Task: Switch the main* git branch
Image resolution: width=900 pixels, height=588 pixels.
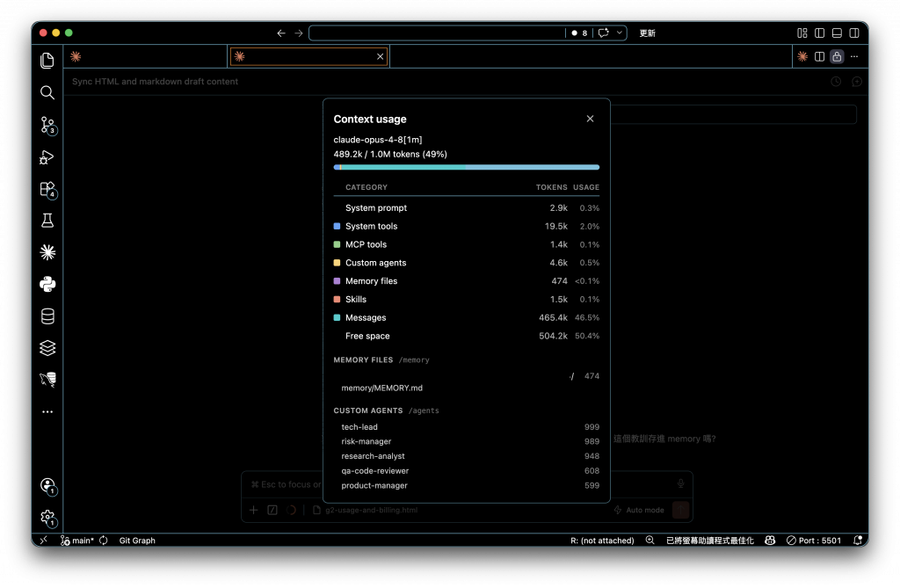Action: click(77, 541)
